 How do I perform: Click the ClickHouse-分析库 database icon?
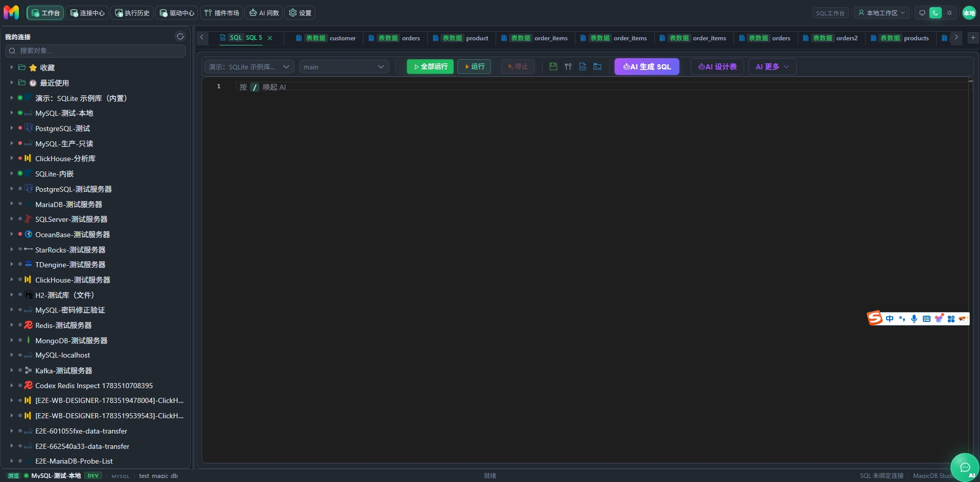tap(28, 158)
